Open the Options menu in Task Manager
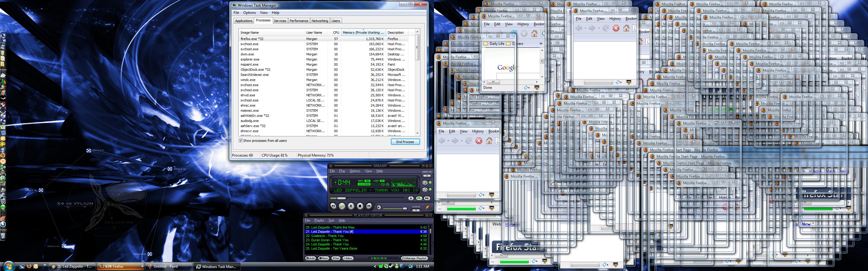Screen dimensions: 868x271 tap(249, 12)
